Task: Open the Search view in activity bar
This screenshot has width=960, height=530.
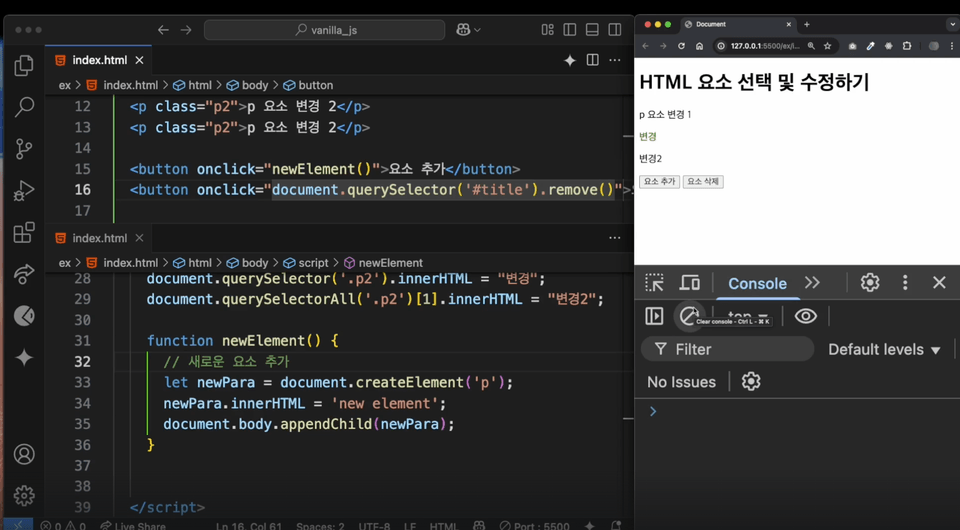Action: (24, 106)
